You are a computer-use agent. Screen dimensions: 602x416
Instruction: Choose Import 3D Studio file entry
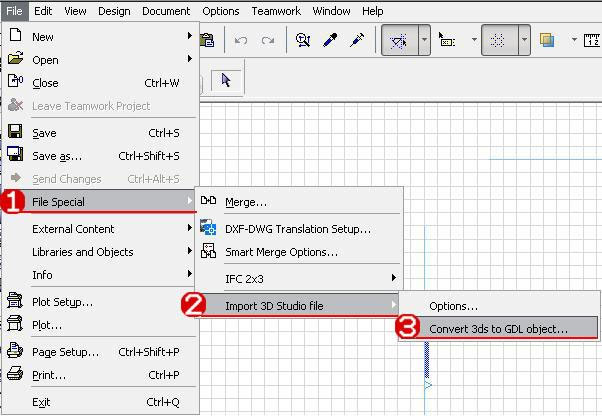tap(298, 306)
